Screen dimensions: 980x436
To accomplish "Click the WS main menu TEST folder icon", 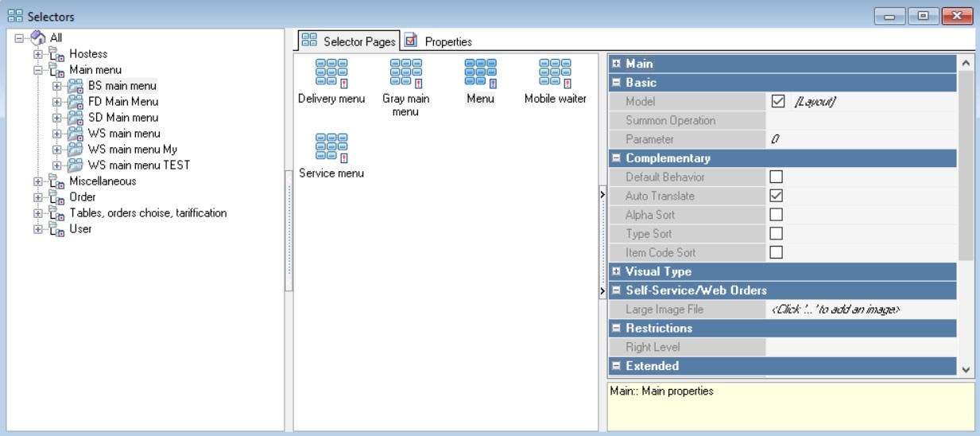I will coord(76,165).
